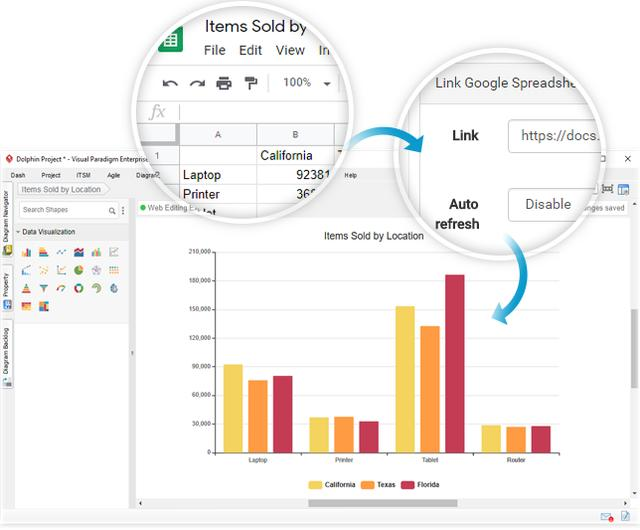Choose the red and blue area chart shape
Screen dimensions: 640x530
tap(79, 252)
